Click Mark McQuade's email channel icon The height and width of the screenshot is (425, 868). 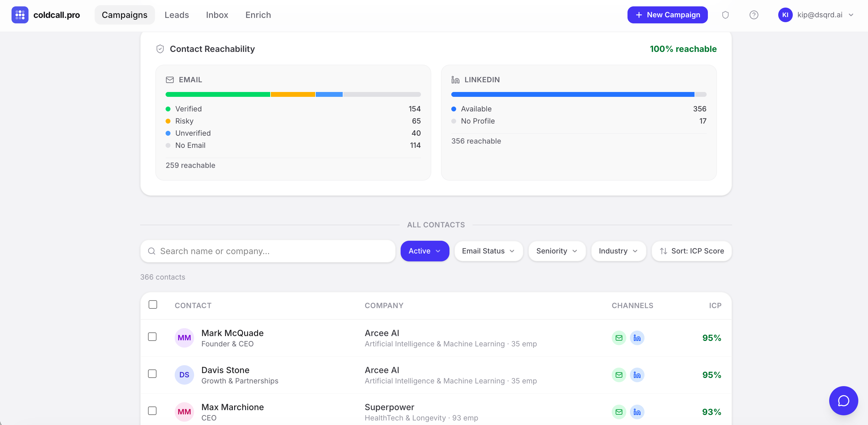[619, 338]
